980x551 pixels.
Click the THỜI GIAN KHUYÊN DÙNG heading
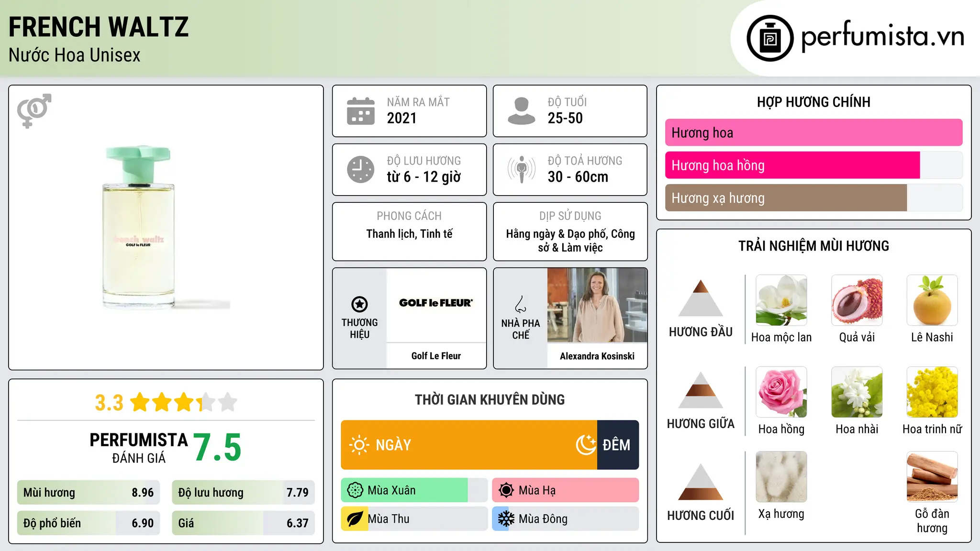click(x=490, y=399)
